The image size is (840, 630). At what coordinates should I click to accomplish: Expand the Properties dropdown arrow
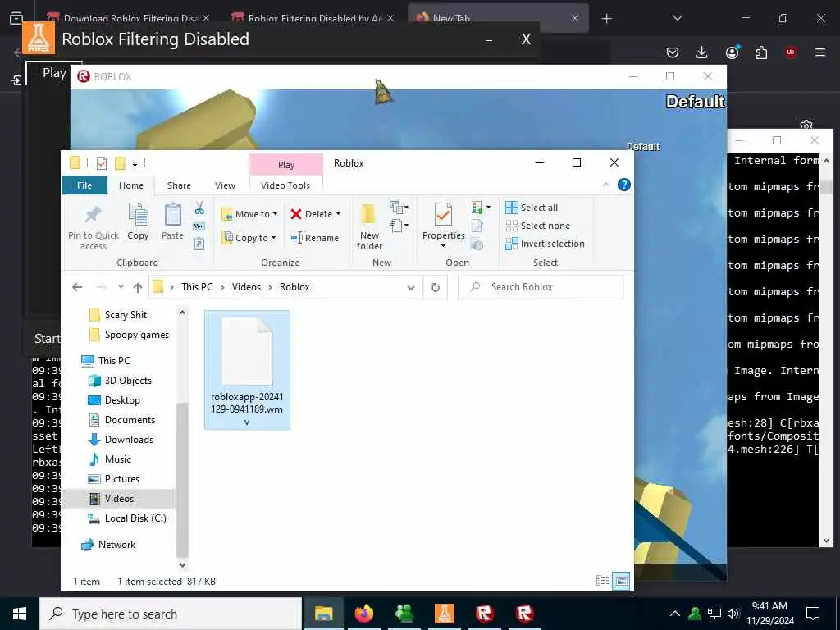point(444,246)
